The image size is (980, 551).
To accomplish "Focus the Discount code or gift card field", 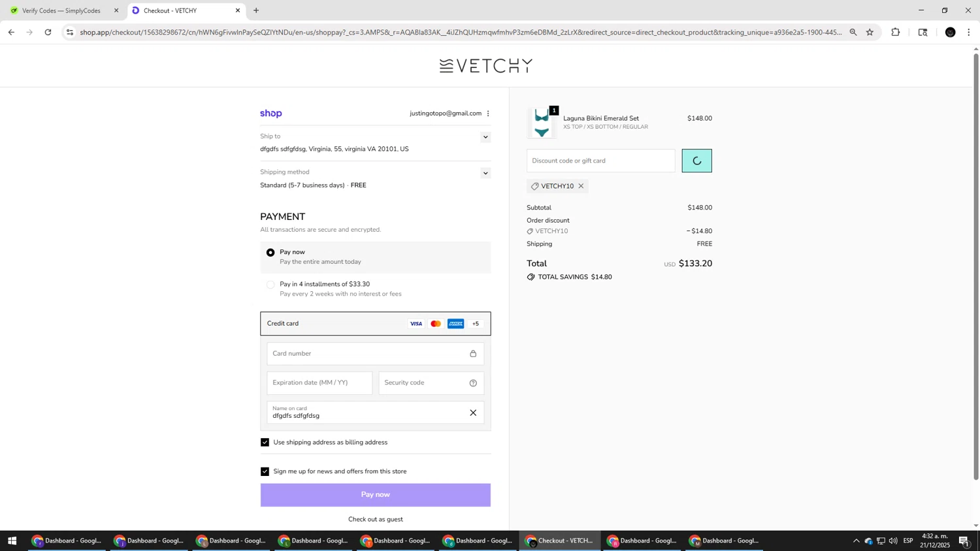I will [x=601, y=161].
